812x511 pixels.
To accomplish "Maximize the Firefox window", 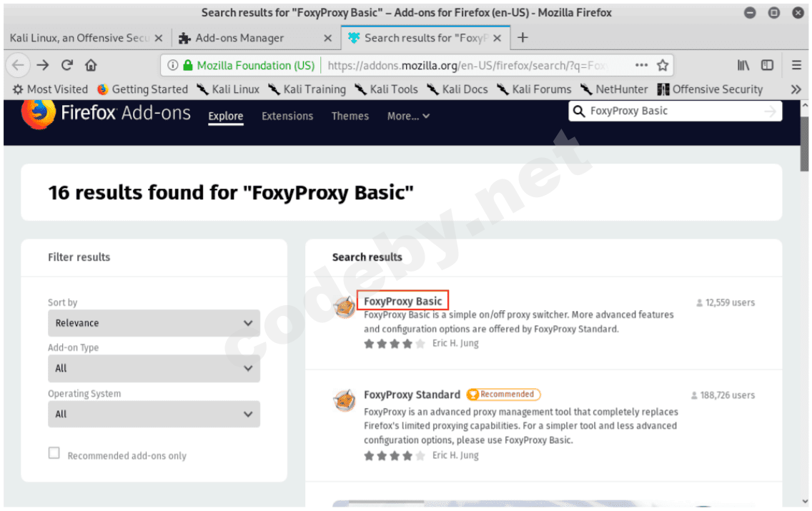I will (773, 13).
